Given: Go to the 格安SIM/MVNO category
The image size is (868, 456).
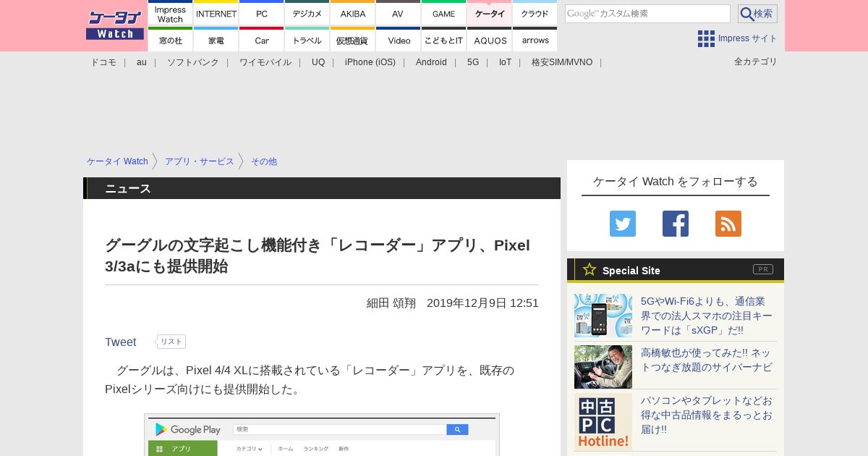Looking at the screenshot, I should pos(562,62).
